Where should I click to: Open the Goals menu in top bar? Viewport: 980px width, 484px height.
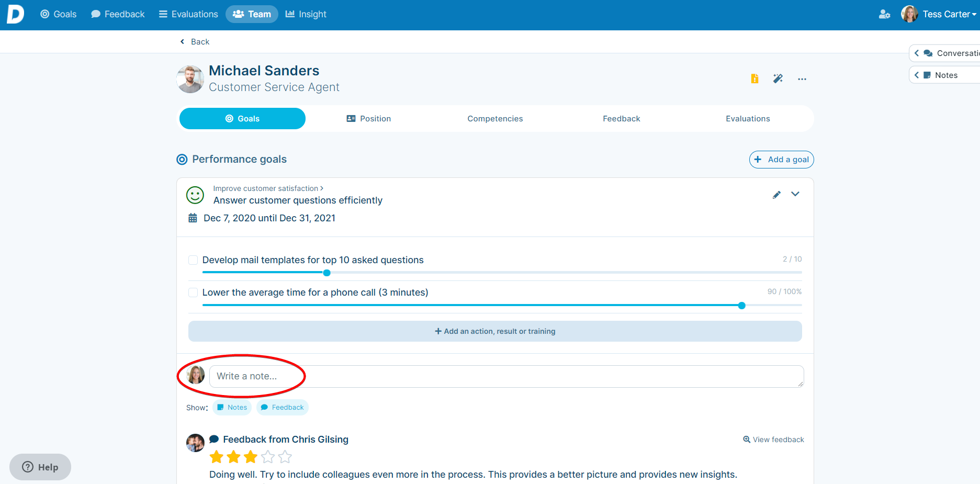pyautogui.click(x=59, y=14)
